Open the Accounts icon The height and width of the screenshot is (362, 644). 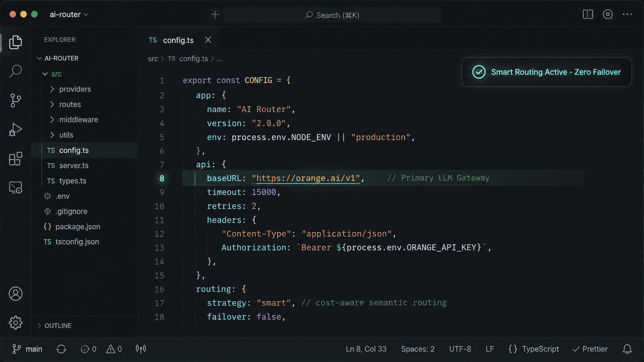(15, 294)
